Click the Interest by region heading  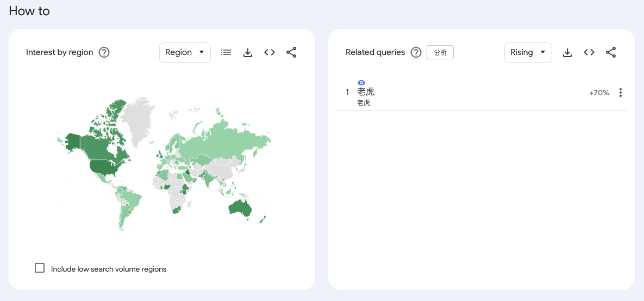pyautogui.click(x=60, y=53)
